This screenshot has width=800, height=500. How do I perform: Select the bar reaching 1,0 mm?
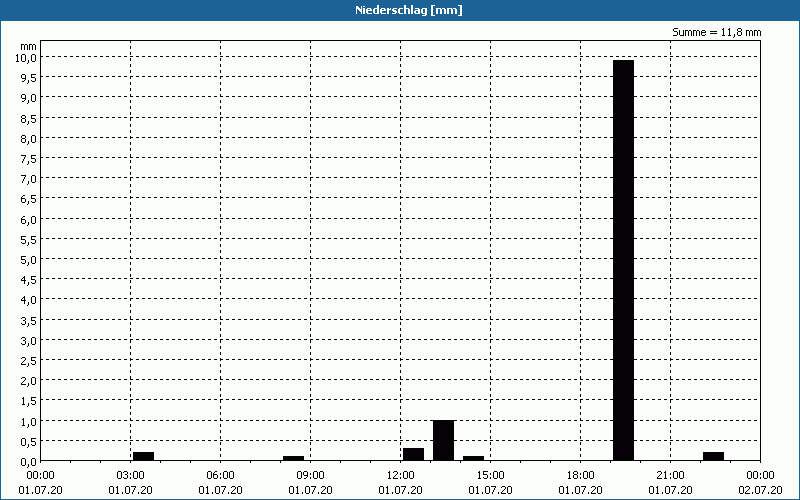pyautogui.click(x=443, y=440)
